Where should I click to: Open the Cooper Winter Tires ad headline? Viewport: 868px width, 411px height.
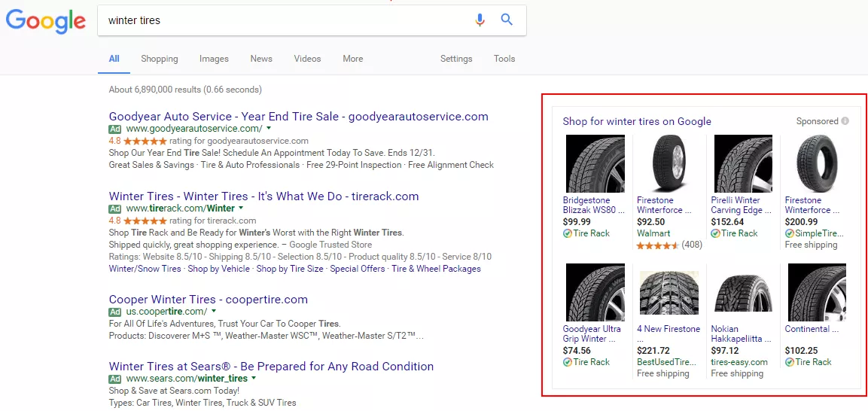tap(208, 300)
